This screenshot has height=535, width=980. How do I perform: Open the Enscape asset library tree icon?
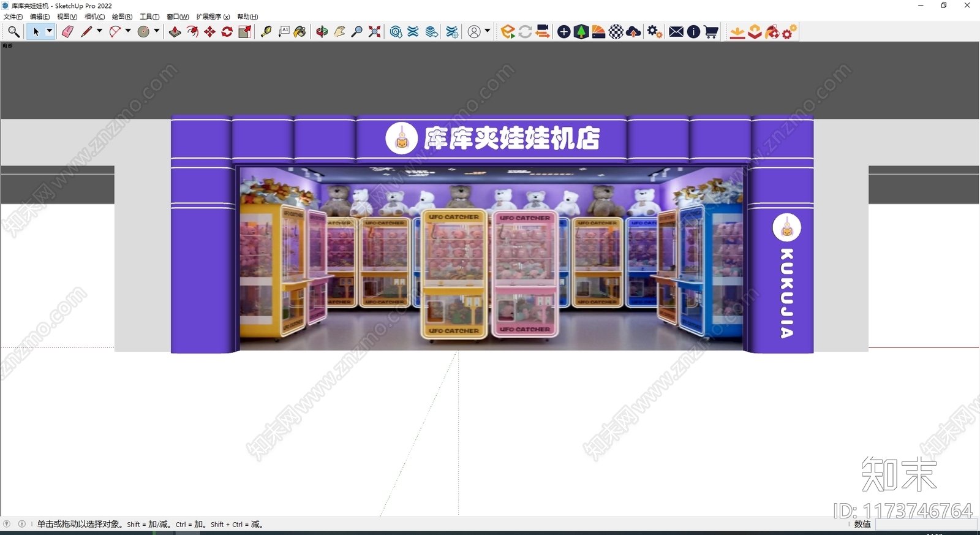581,32
